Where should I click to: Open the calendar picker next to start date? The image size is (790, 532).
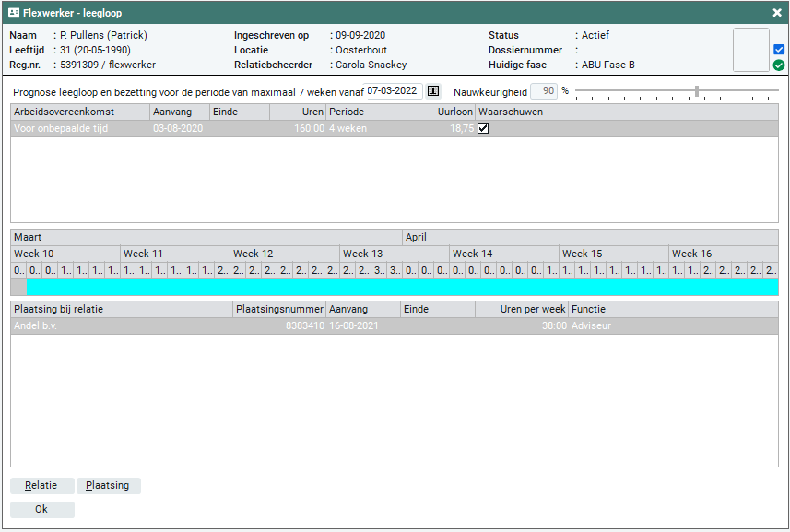click(x=434, y=91)
